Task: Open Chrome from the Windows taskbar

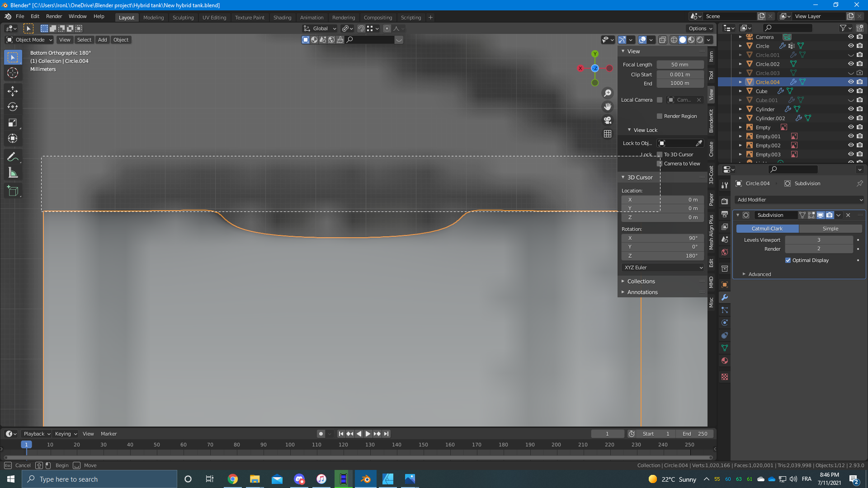Action: click(233, 479)
